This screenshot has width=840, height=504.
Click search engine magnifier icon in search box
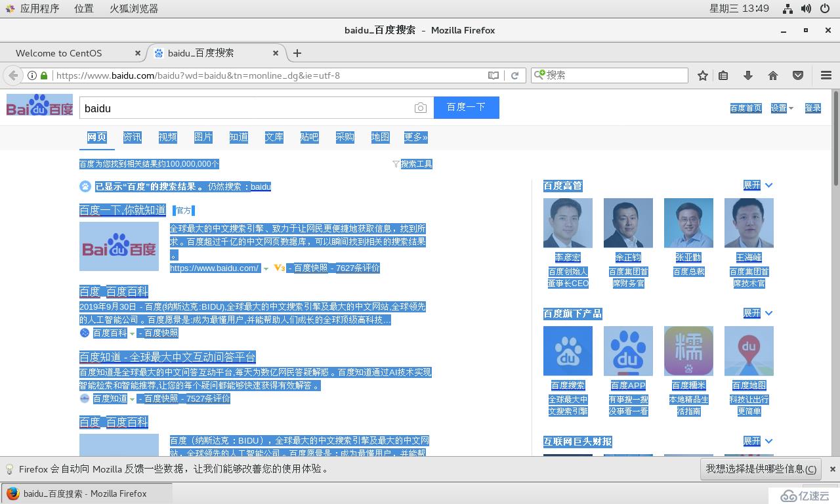539,75
